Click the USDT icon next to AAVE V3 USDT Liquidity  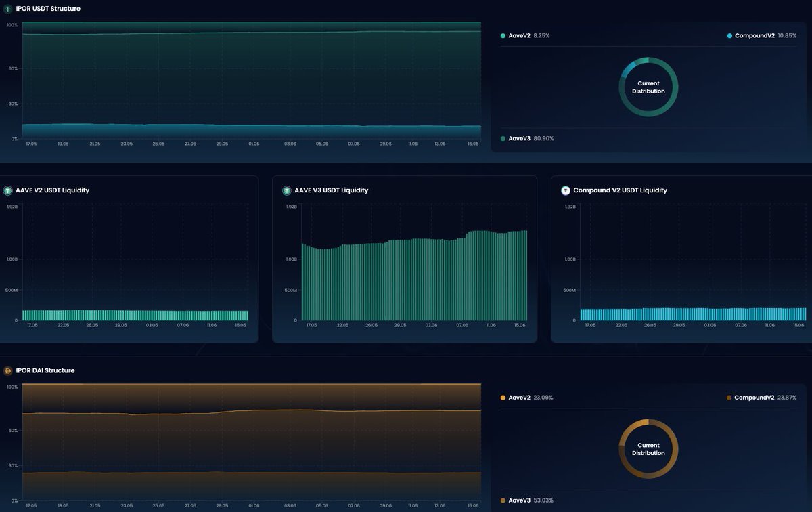click(287, 190)
